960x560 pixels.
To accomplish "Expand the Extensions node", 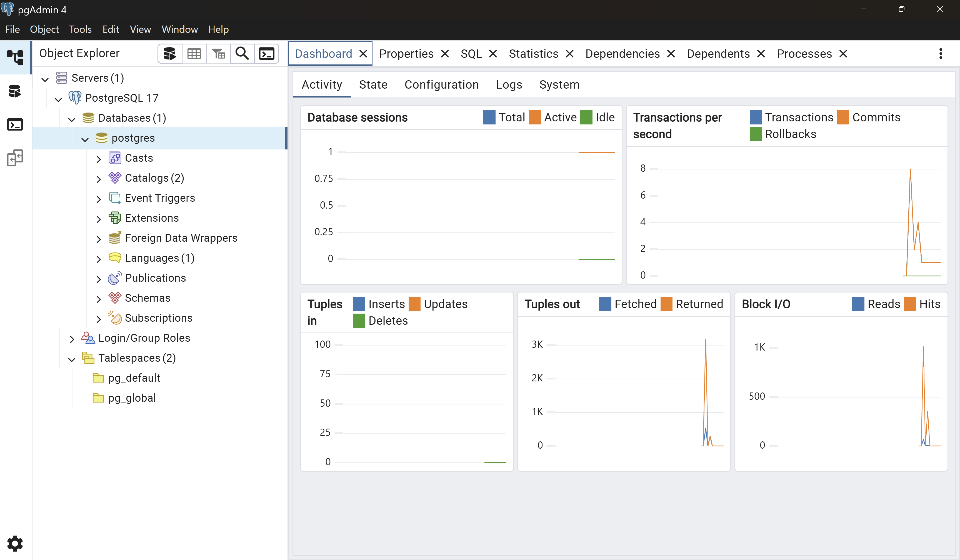I will (x=99, y=219).
